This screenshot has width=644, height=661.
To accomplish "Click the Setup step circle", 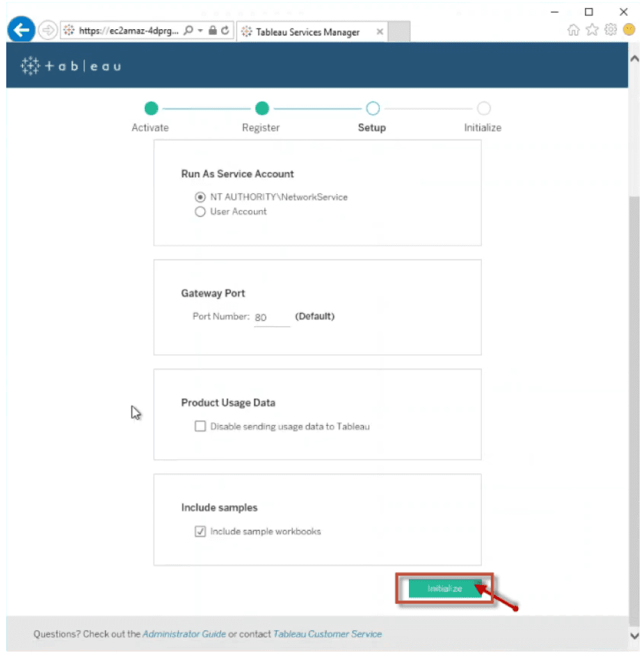I will tap(373, 109).
